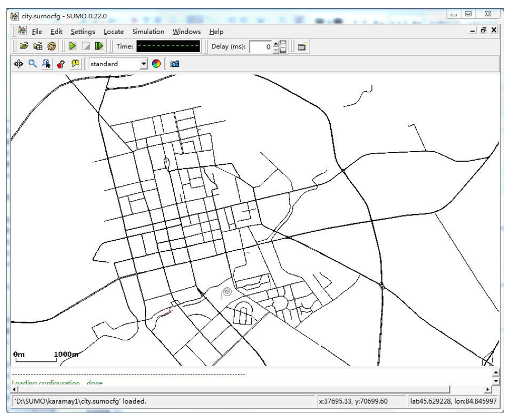Expand the standard coloring scheme dropdown
Viewport: 509px width, 420px height.
point(144,64)
